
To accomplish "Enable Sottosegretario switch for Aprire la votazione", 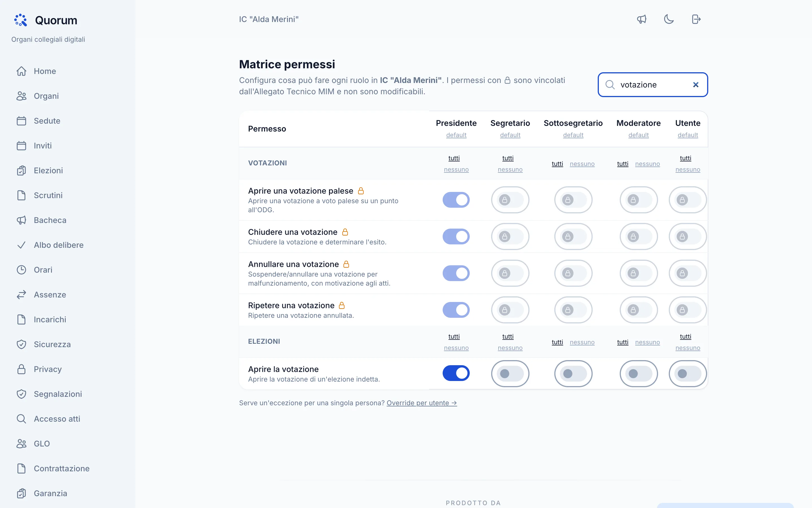I will click(573, 374).
